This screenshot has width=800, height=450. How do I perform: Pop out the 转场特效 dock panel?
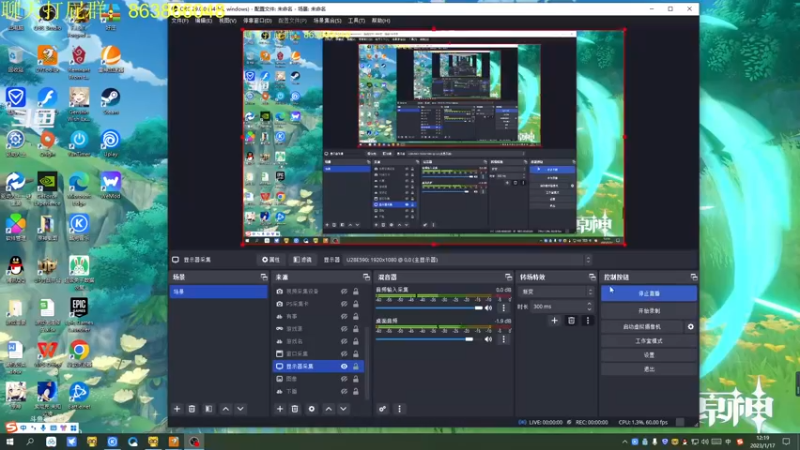coord(592,277)
